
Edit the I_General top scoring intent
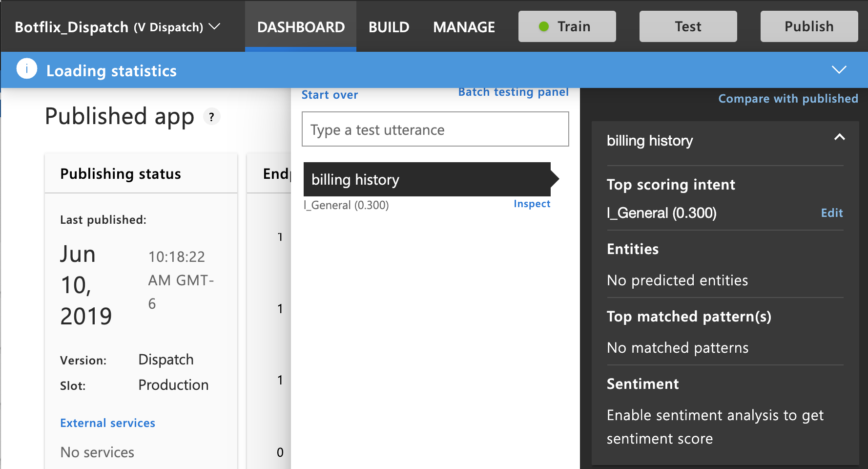point(831,213)
